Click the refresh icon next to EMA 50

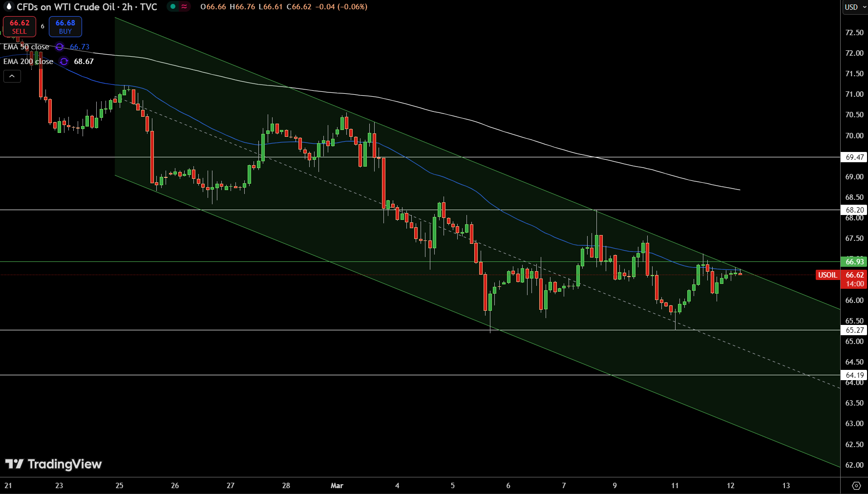pos(60,47)
